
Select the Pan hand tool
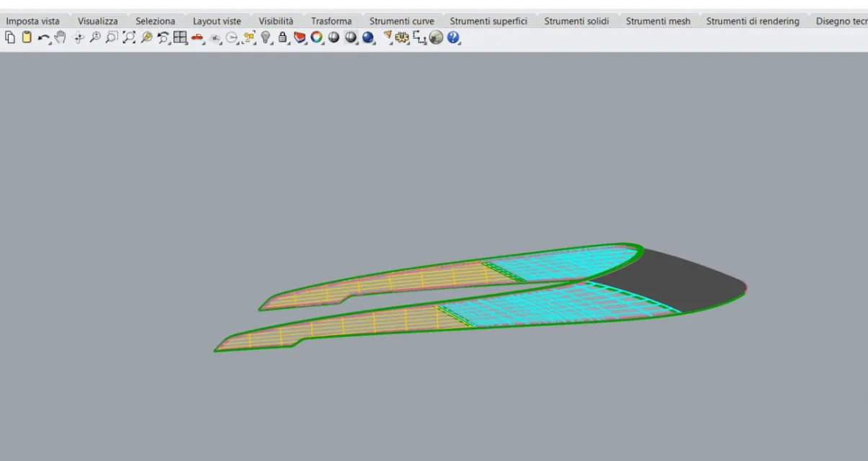pos(61,37)
